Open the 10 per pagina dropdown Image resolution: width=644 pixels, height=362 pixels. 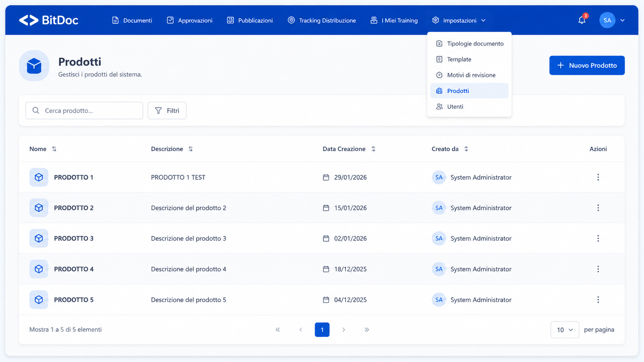coord(565,330)
